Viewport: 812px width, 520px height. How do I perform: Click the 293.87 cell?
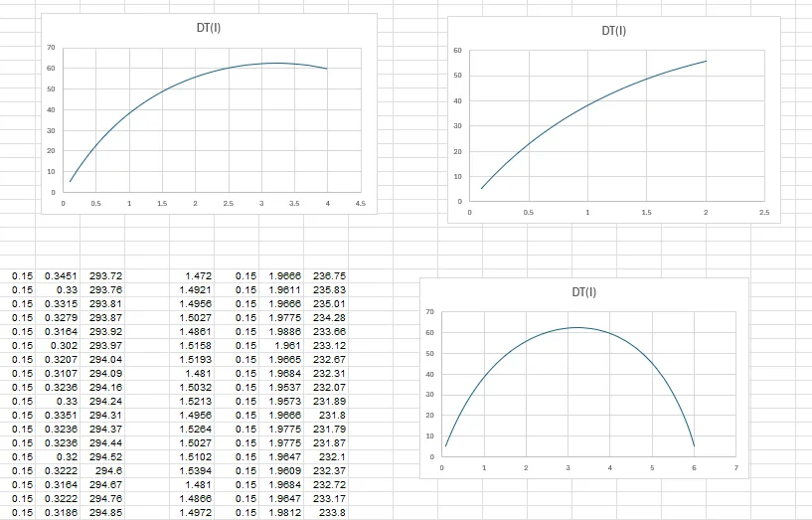[102, 318]
